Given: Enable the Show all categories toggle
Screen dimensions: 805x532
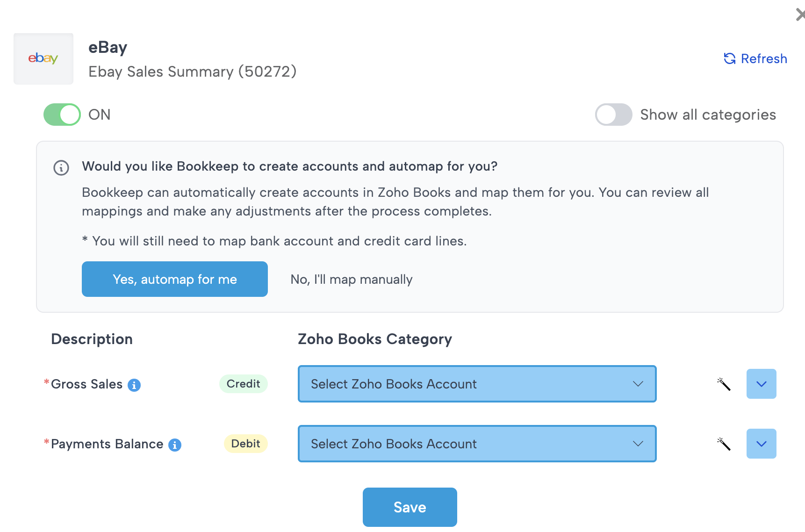Looking at the screenshot, I should click(x=613, y=115).
